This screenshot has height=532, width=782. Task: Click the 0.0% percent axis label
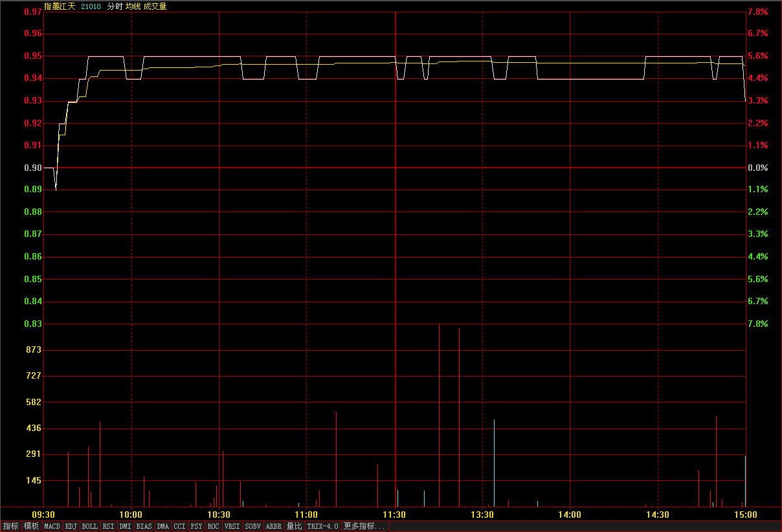[757, 168]
